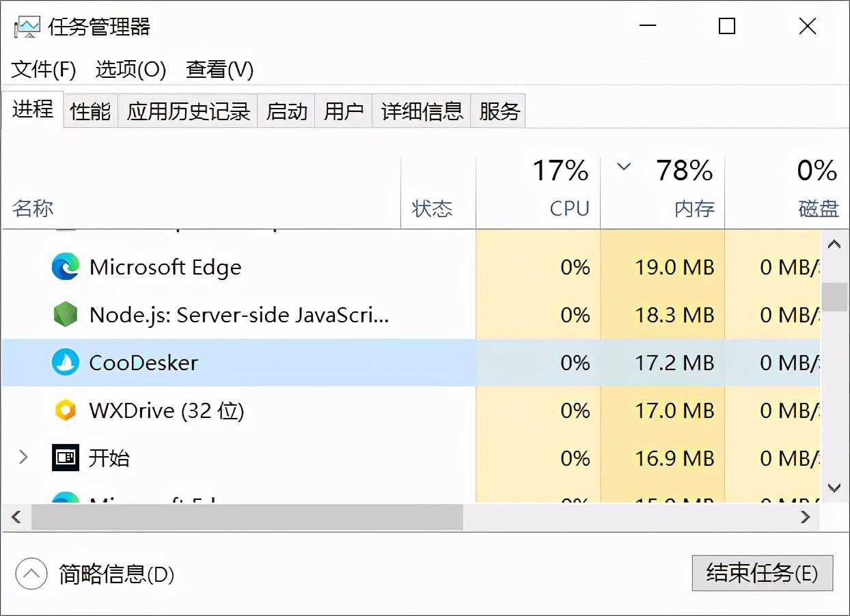This screenshot has width=850, height=616.
Task: Click the WXDrive process icon
Action: (x=64, y=410)
